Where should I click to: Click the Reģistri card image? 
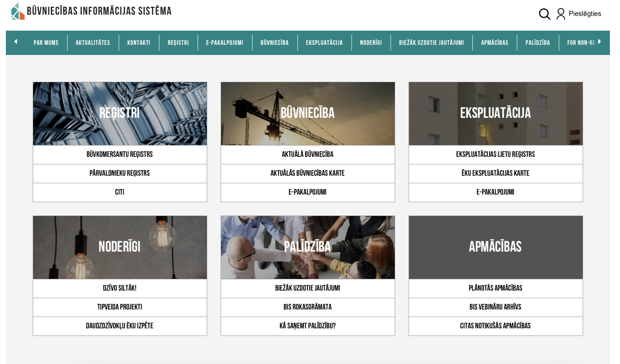(120, 114)
